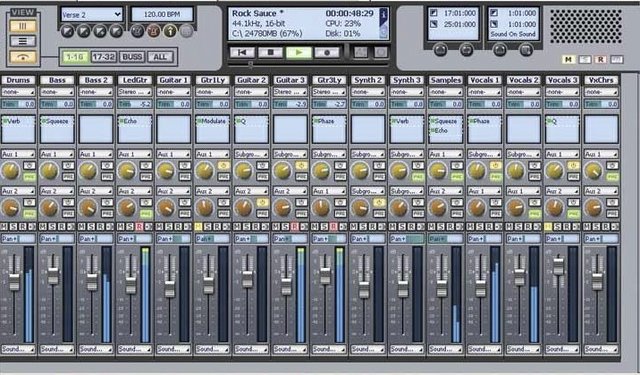640x375 pixels.
Task: Click the Vocals 3 volume fader handle
Action: [558, 267]
